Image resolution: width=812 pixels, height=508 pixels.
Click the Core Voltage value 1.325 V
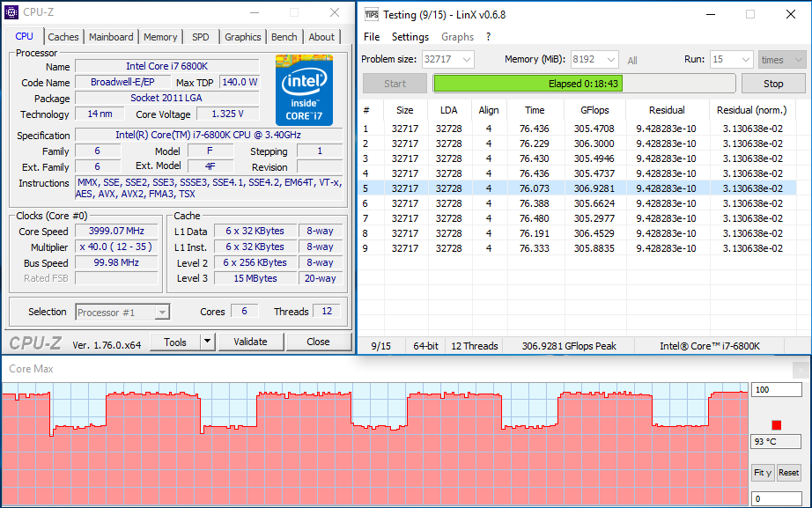[227, 114]
